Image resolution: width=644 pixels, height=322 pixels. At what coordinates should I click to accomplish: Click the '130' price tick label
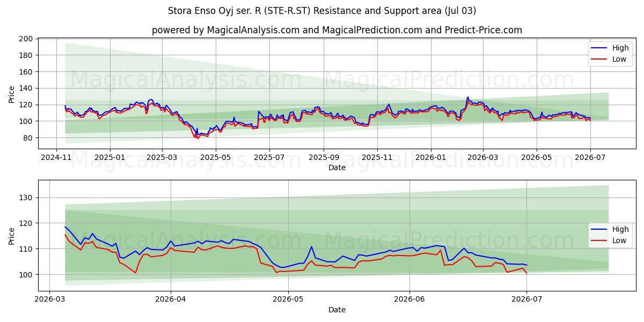pyautogui.click(x=26, y=197)
